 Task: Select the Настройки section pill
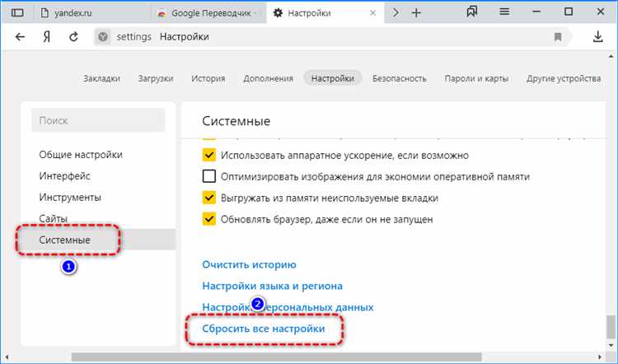tap(333, 78)
